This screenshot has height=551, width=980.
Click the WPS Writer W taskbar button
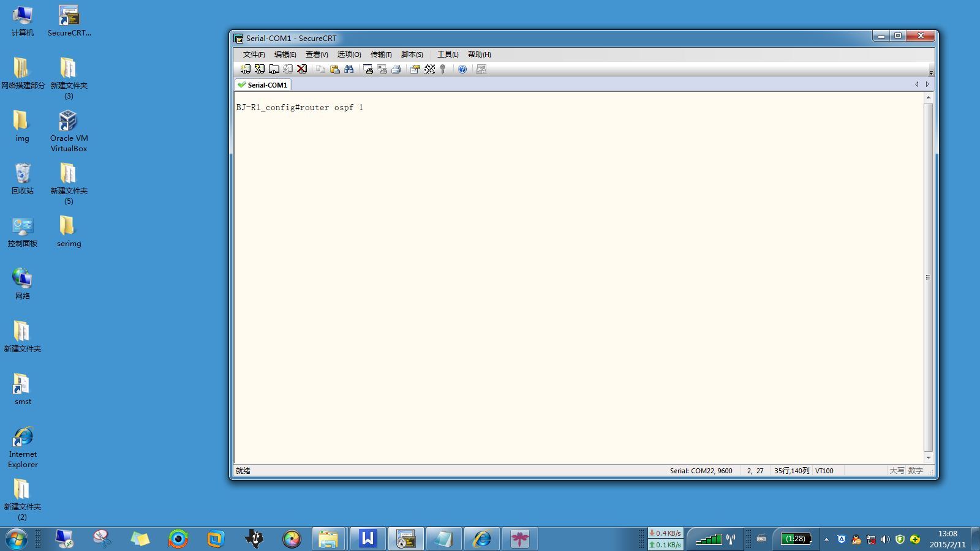367,539
